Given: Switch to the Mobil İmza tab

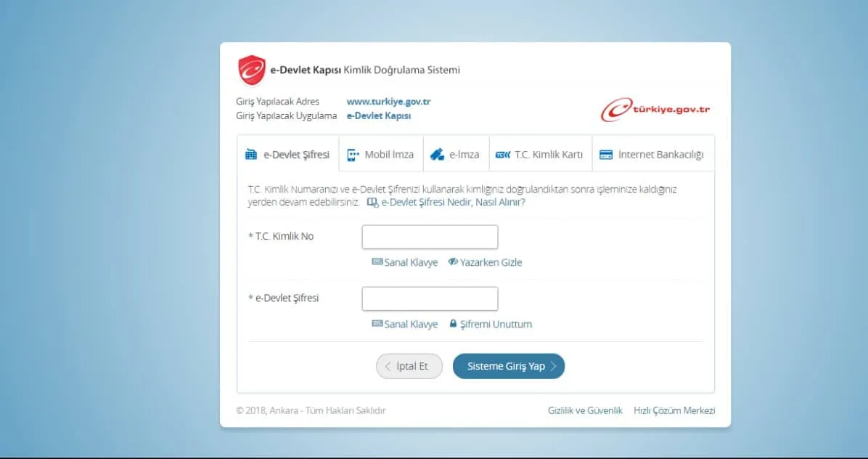Looking at the screenshot, I should coord(381,155).
